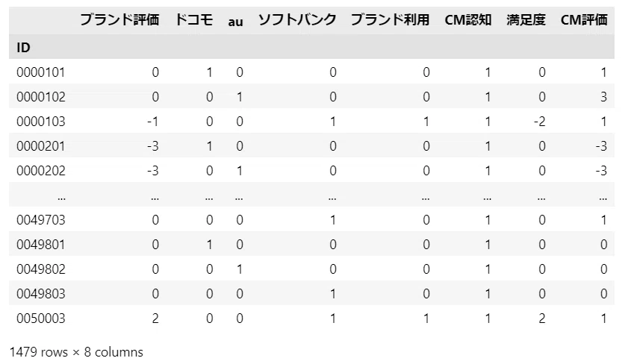Select the ドコモ column header
Viewport: 628px width, 364px height.
tap(194, 19)
